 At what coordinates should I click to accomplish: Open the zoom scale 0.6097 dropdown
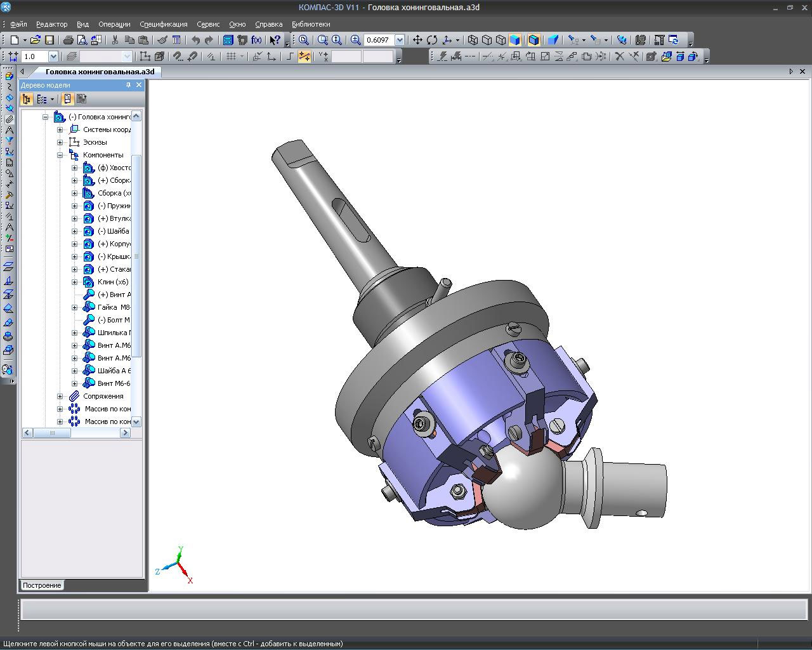(400, 40)
